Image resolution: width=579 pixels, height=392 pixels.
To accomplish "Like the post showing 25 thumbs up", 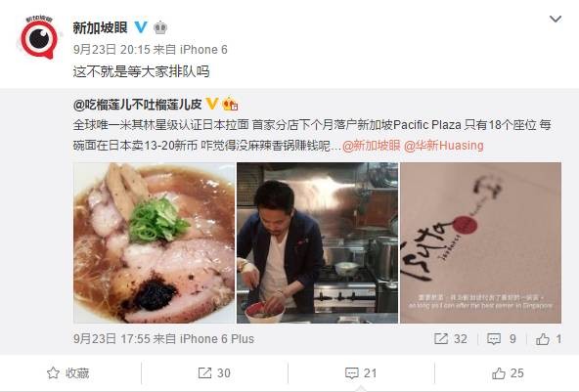I will pos(508,373).
